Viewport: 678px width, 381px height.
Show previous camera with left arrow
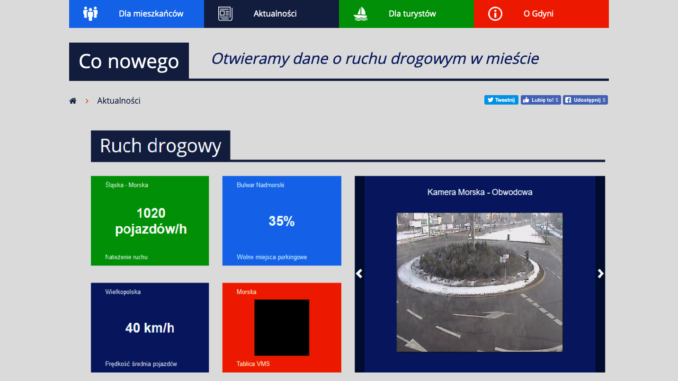(359, 273)
